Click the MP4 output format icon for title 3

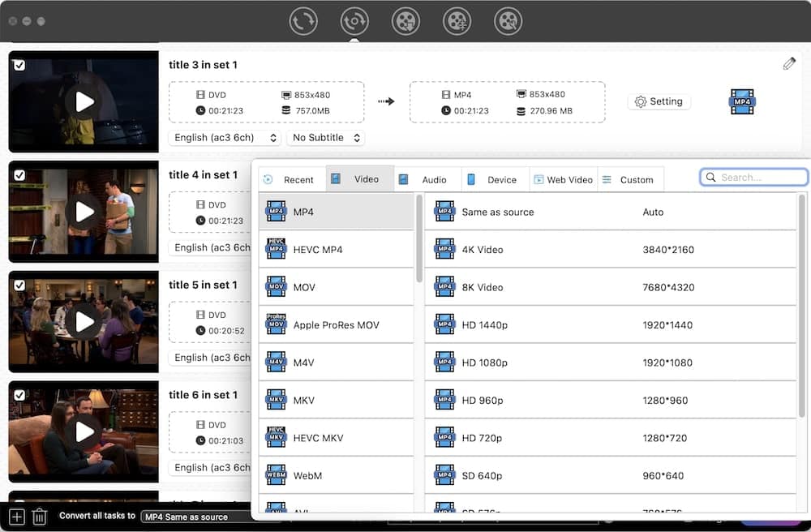741,101
